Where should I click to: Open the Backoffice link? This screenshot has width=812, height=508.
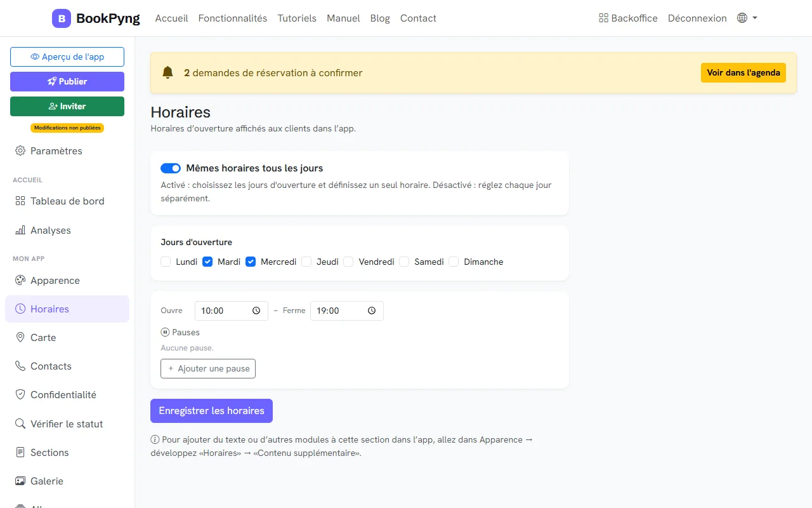628,18
